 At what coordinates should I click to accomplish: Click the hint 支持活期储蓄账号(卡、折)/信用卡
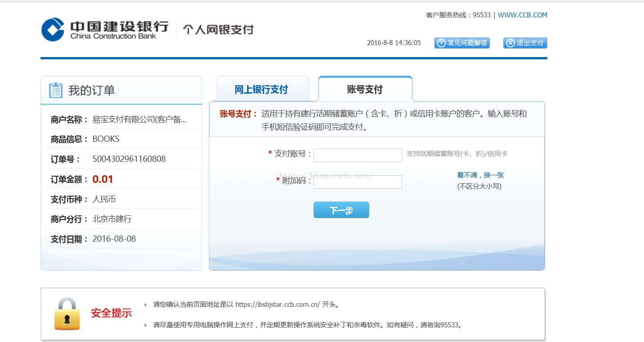pyautogui.click(x=457, y=154)
